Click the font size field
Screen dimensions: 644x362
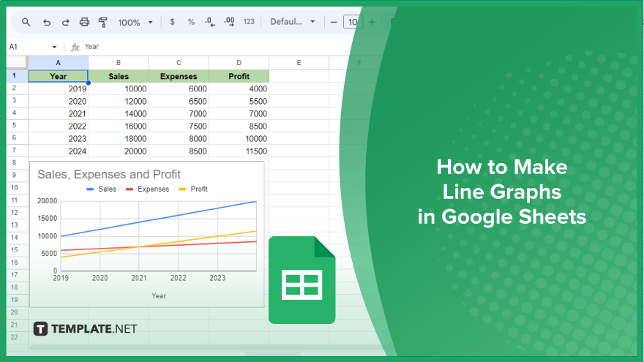[x=353, y=22]
